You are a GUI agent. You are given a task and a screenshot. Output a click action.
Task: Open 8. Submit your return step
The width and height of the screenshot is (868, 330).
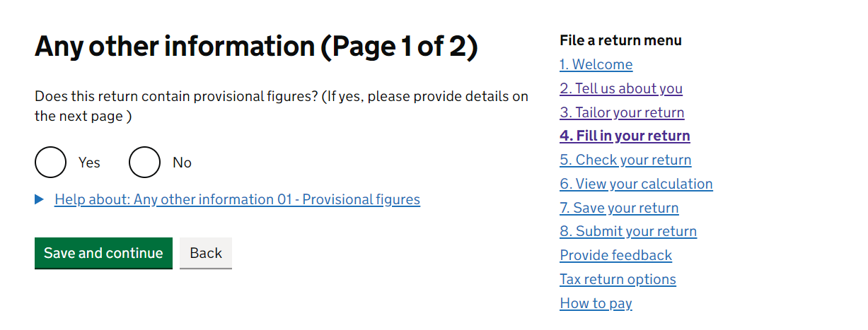point(628,231)
